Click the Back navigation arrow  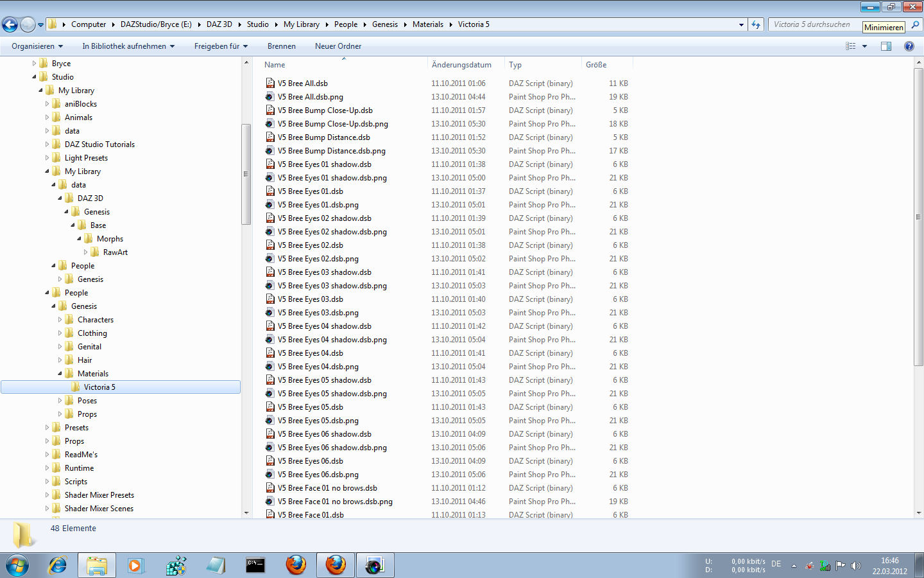click(x=10, y=24)
